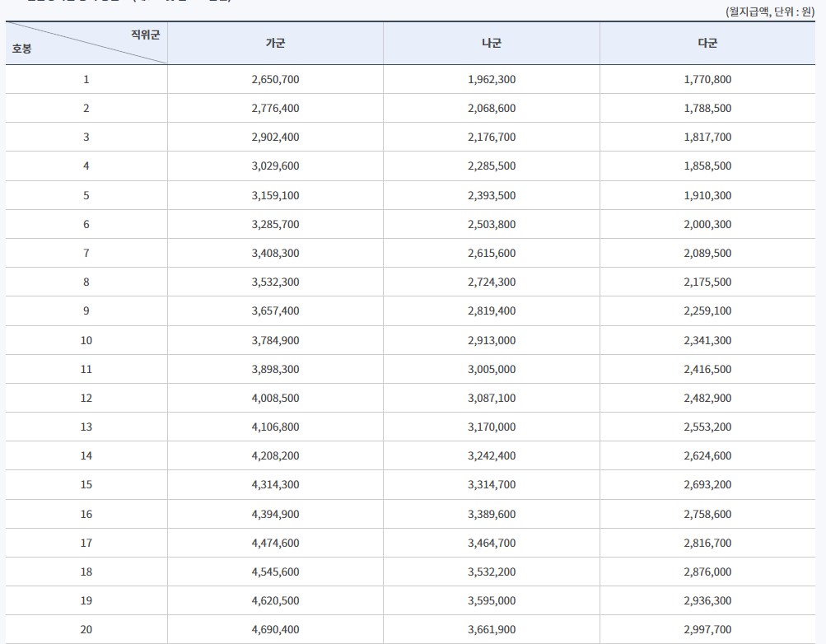Select the value 3,389,600
Viewport: 826px width, 644px height.
pyautogui.click(x=492, y=515)
